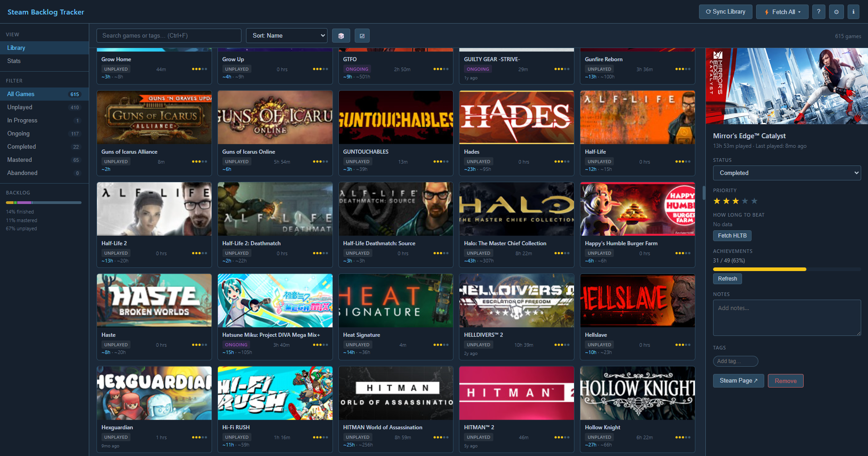
Task: Click the ONGOING badge on GTFO
Action: [357, 69]
